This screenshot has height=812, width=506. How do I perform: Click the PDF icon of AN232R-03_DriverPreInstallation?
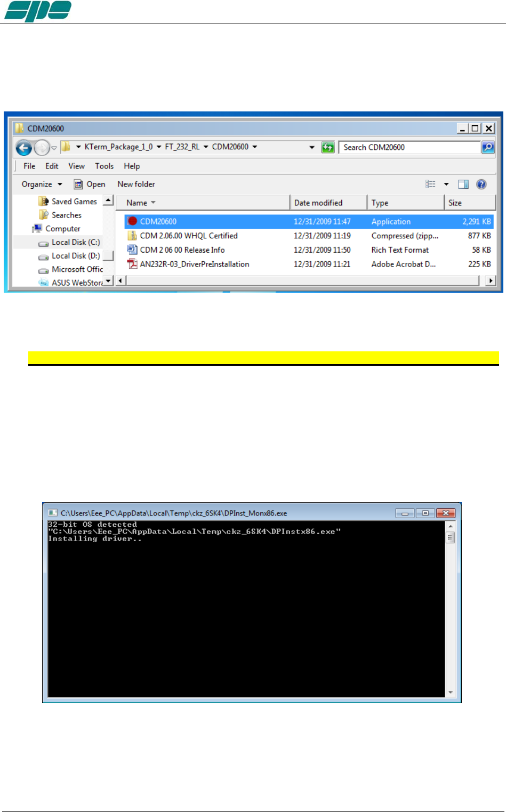132,264
